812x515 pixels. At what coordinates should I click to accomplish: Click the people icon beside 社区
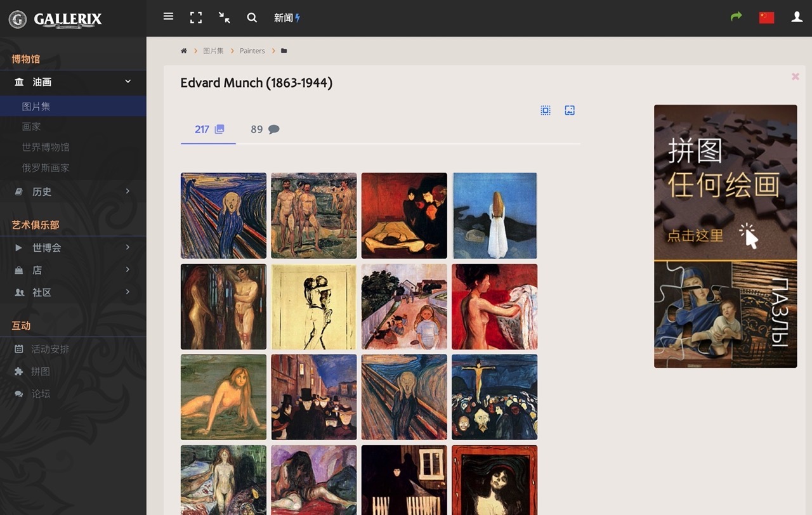pyautogui.click(x=19, y=292)
